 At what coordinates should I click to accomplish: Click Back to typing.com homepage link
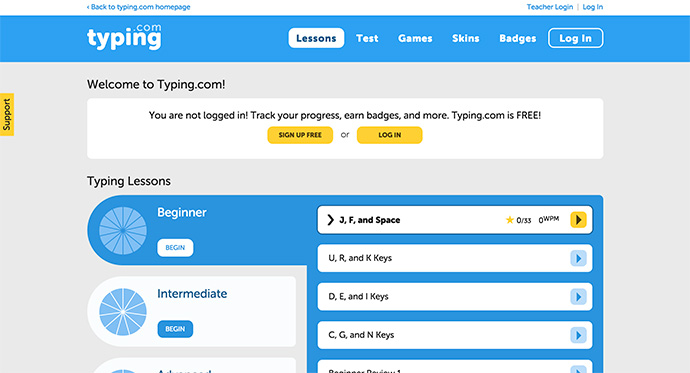pyautogui.click(x=138, y=7)
